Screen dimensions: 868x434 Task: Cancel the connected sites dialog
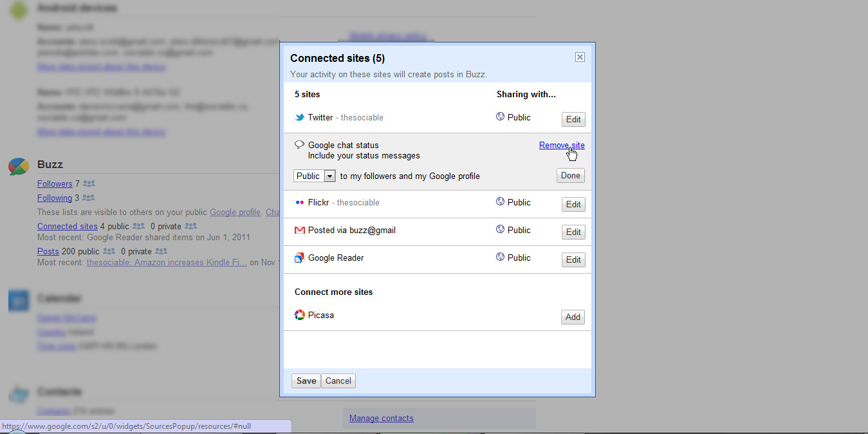pyautogui.click(x=338, y=381)
